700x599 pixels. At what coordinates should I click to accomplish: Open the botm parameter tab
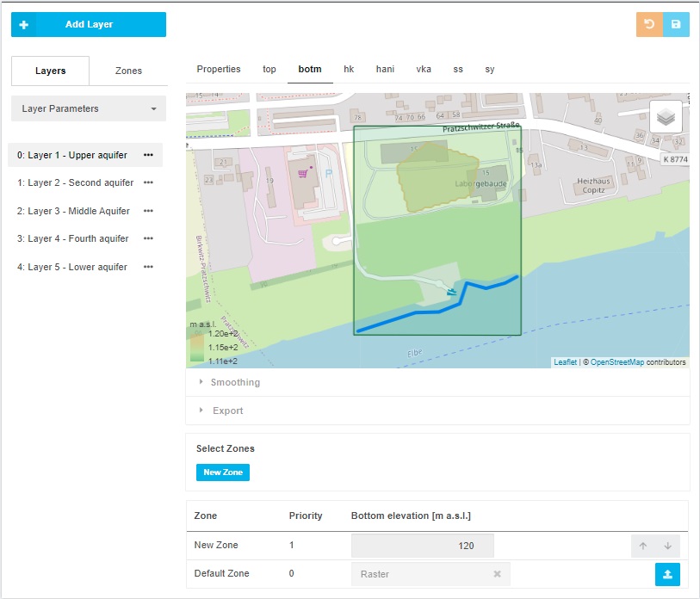pos(310,69)
